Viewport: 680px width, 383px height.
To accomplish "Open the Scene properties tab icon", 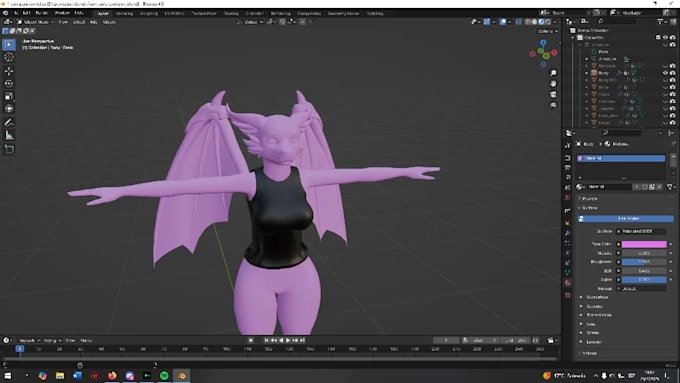I will tap(568, 188).
